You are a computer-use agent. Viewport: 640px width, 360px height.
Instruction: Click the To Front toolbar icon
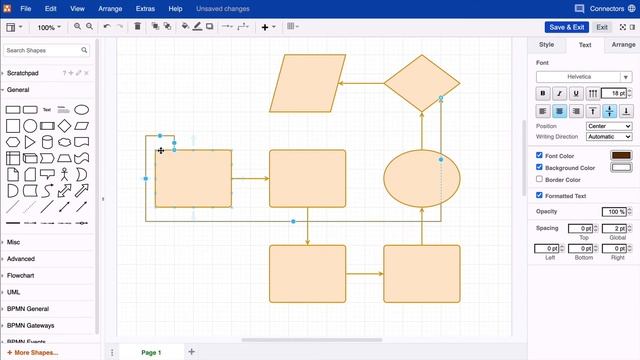[x=155, y=27]
